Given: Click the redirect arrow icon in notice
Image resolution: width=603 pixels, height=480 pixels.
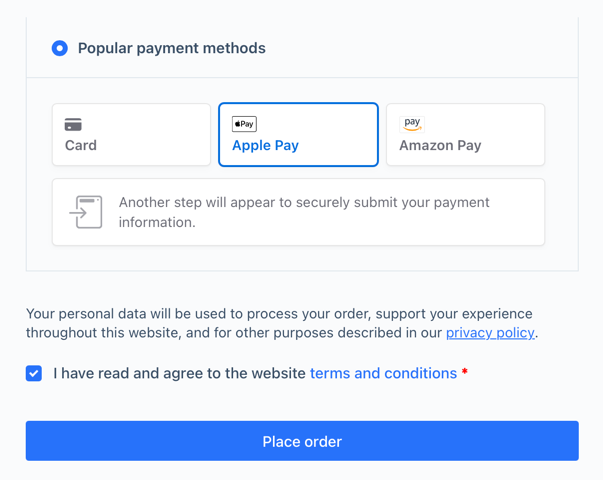Looking at the screenshot, I should point(86,212).
